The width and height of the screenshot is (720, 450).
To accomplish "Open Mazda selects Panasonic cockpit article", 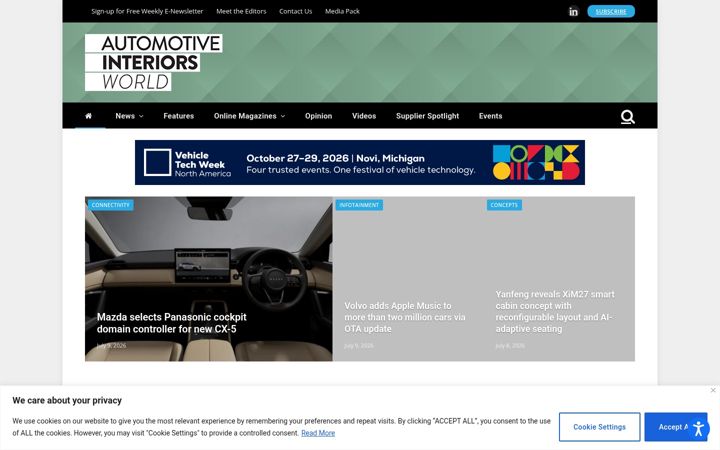I will tap(171, 323).
